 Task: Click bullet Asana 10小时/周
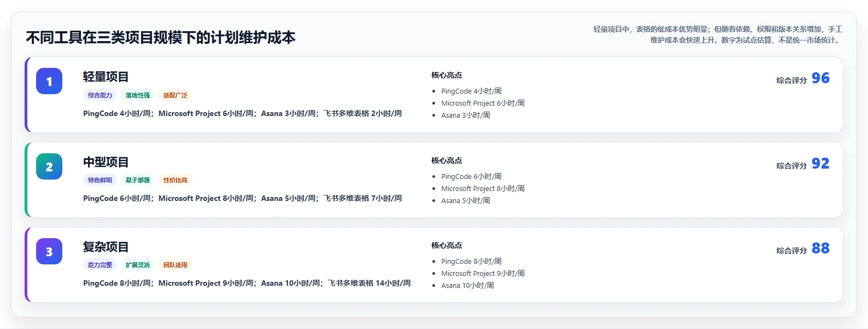(x=467, y=286)
